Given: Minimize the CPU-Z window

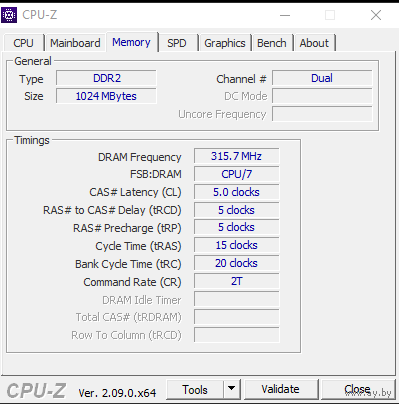Looking at the screenshot, I should (285, 15).
